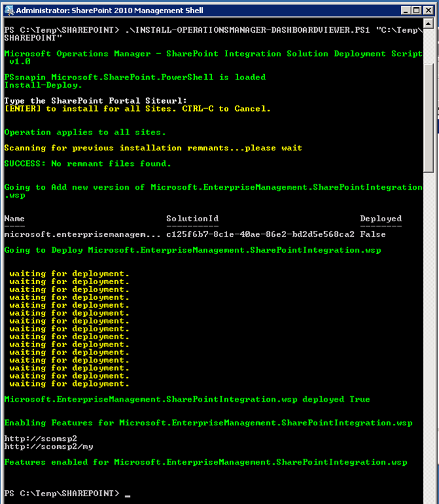
Task: Click the first 'waiting for deployment.' line
Action: (69, 274)
